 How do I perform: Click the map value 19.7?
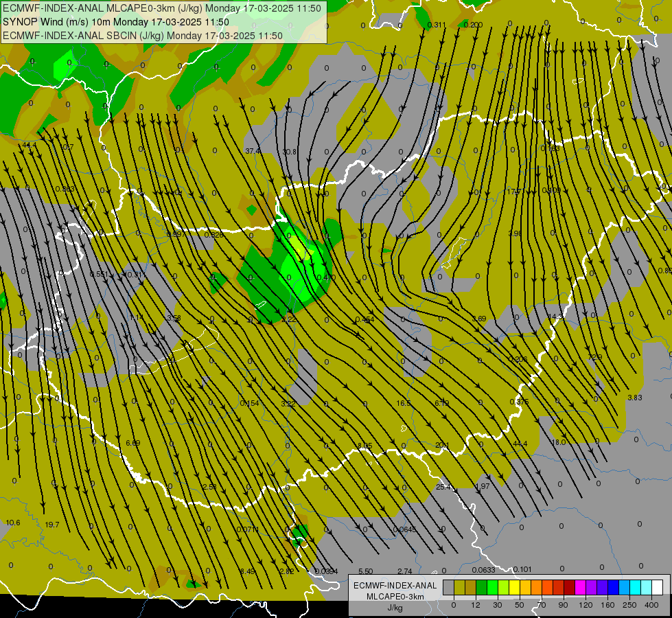[x=52, y=525]
